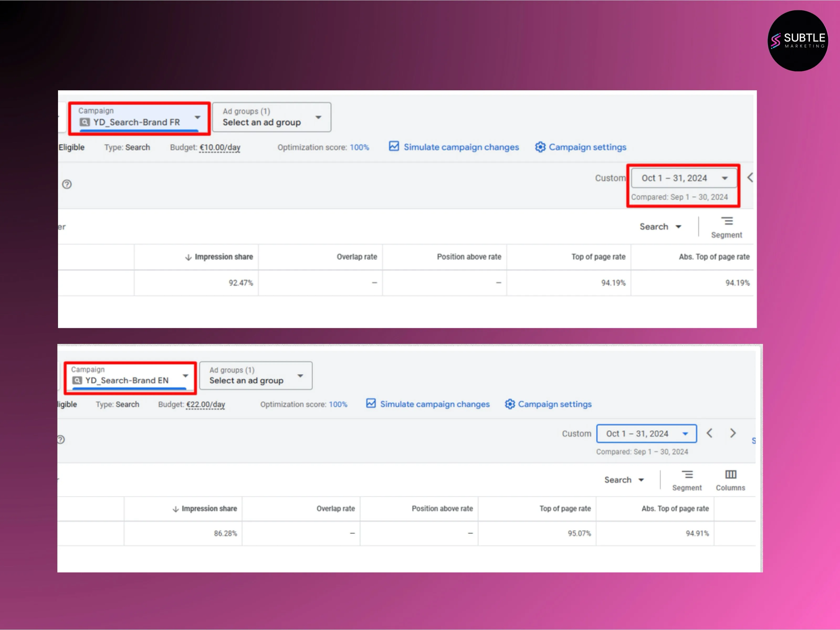Click the Position above rate header in the EN table
The image size is (840, 630).
point(442,509)
